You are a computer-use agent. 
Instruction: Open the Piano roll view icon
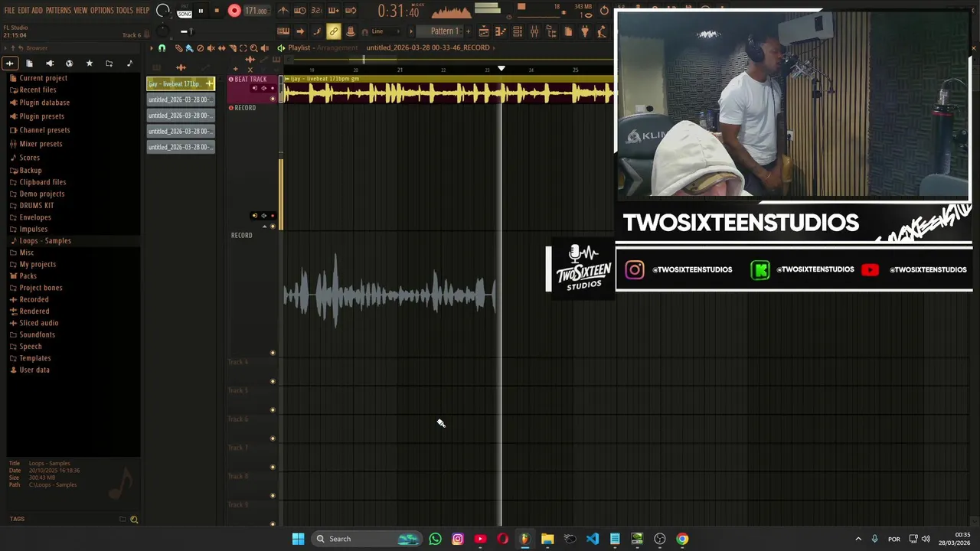pos(499,31)
